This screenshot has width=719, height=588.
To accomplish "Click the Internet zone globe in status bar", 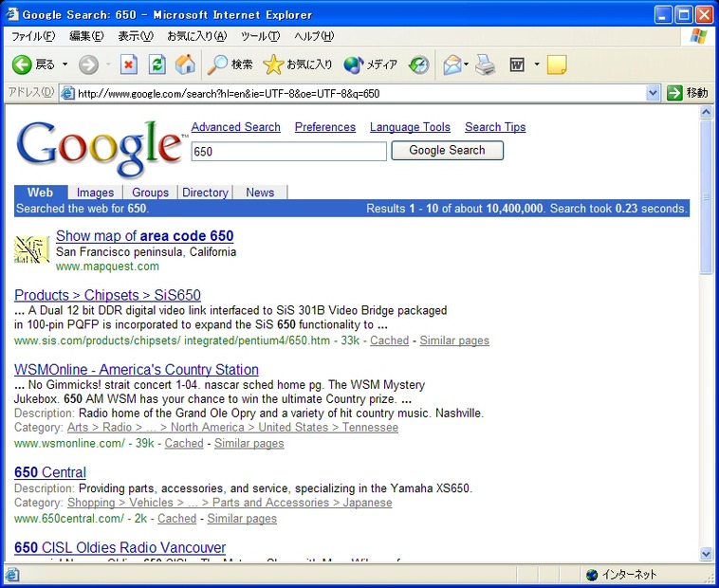I will coord(592,575).
